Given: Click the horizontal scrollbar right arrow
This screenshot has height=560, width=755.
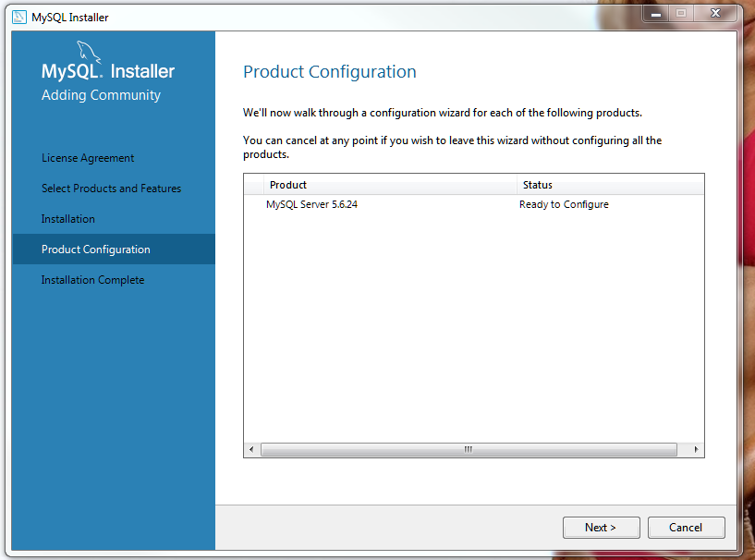Looking at the screenshot, I should (x=696, y=449).
